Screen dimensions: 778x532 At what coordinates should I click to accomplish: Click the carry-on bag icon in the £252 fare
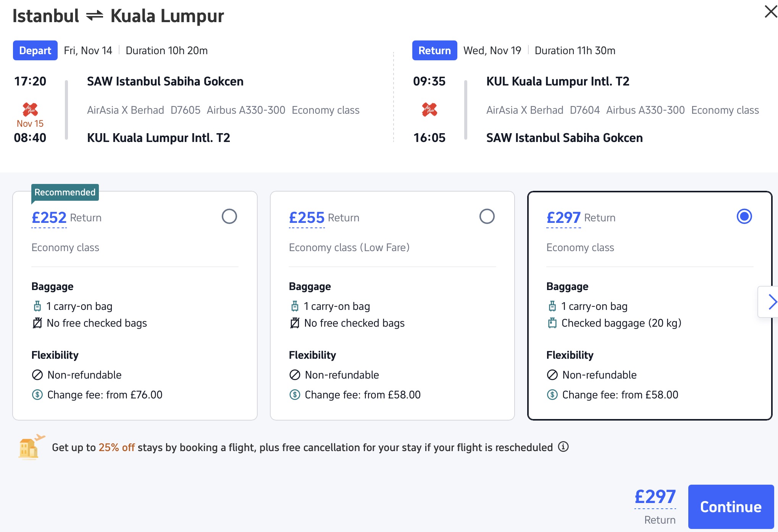pyautogui.click(x=37, y=306)
